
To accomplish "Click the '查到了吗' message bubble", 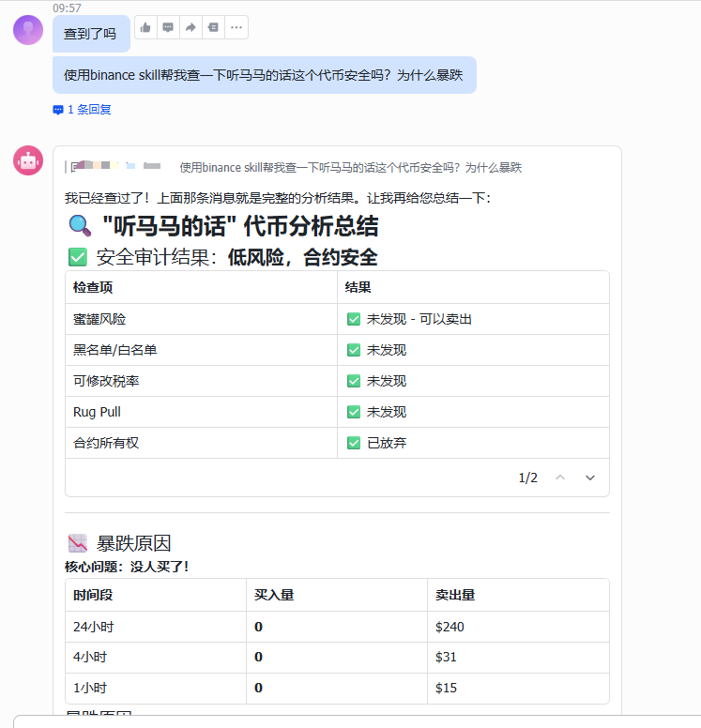I will tap(90, 34).
